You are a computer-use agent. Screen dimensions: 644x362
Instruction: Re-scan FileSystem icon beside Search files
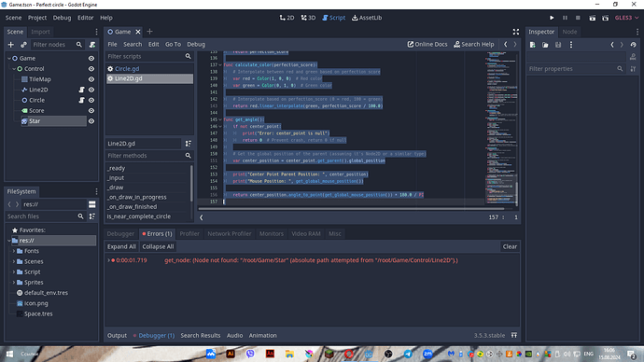[x=92, y=216]
